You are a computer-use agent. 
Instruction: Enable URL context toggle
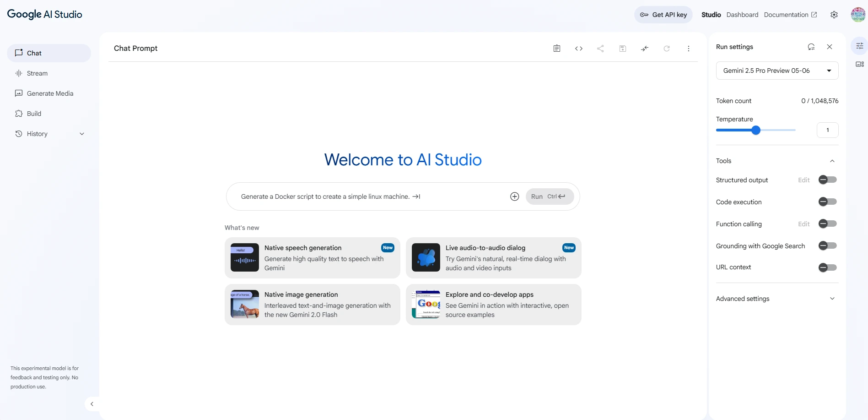(827, 267)
